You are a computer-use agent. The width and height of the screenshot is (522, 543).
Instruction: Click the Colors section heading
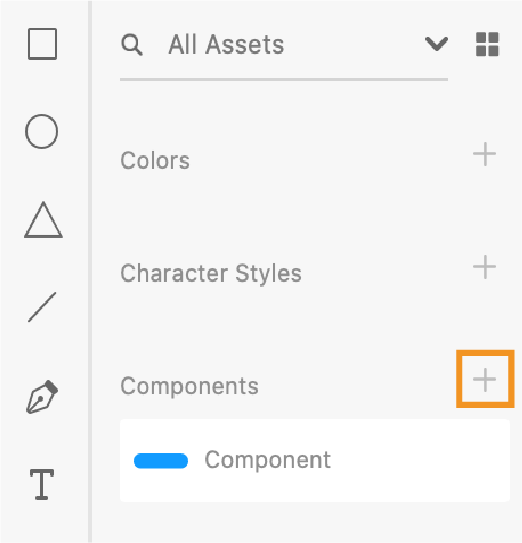pos(155,161)
